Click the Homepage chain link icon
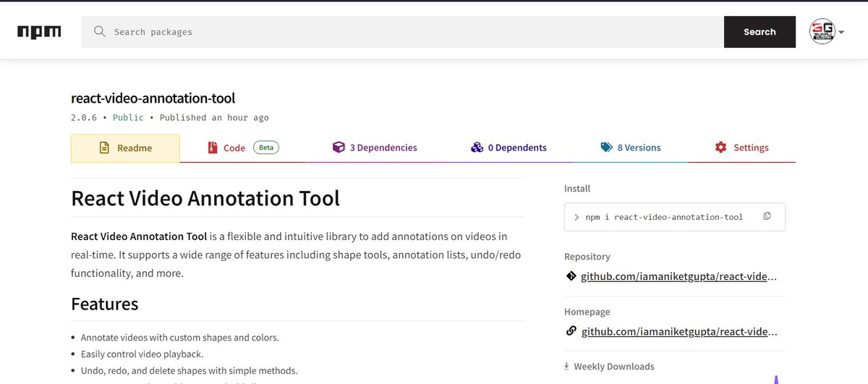 pos(571,331)
